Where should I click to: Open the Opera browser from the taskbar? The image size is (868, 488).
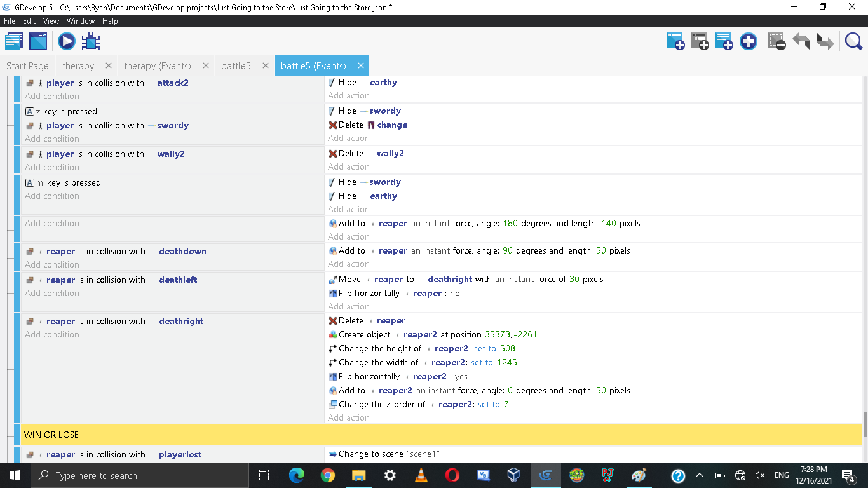pyautogui.click(x=452, y=475)
